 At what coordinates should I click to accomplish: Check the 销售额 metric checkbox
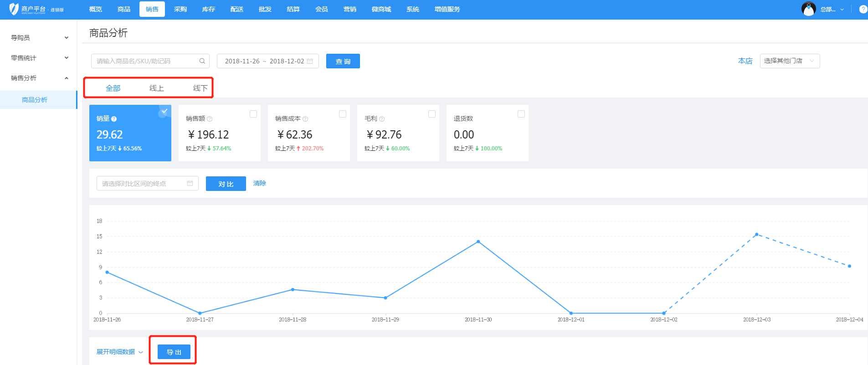pos(253,114)
